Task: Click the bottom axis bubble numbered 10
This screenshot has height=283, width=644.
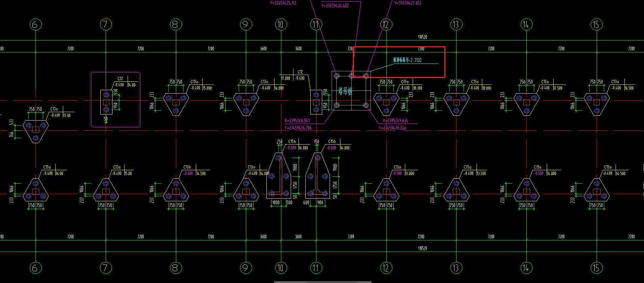Action: pyautogui.click(x=281, y=268)
